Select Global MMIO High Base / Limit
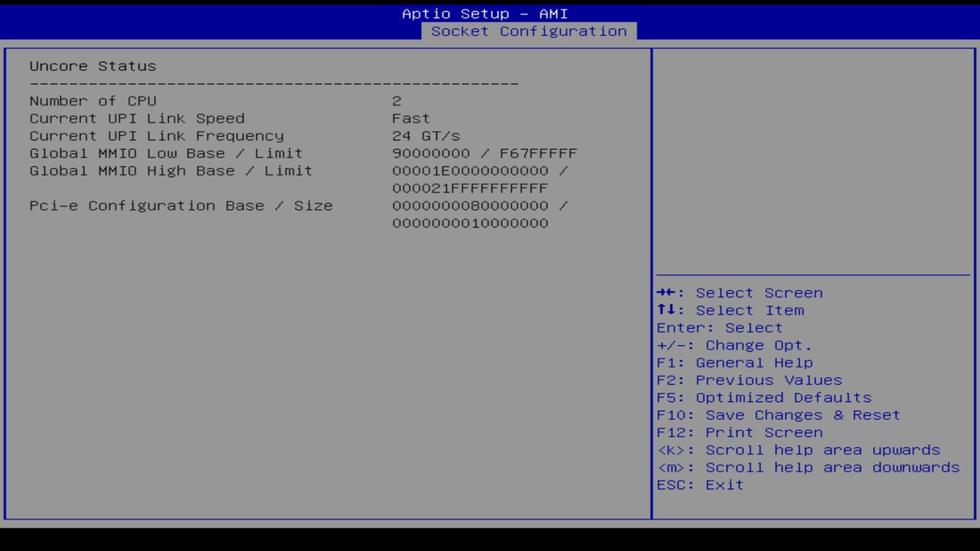Screen dimensions: 980x551 click(x=170, y=171)
